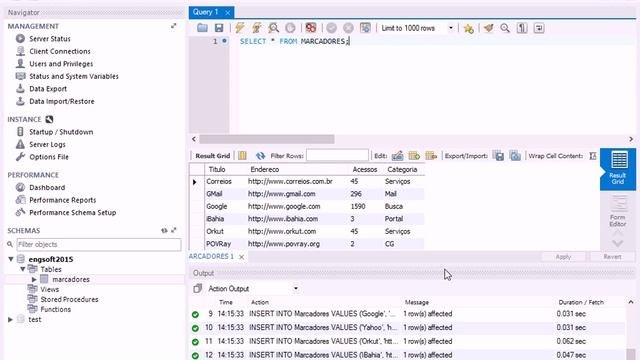Toggle Wrap Cell Content icon
The image size is (640, 360).
(x=593, y=156)
